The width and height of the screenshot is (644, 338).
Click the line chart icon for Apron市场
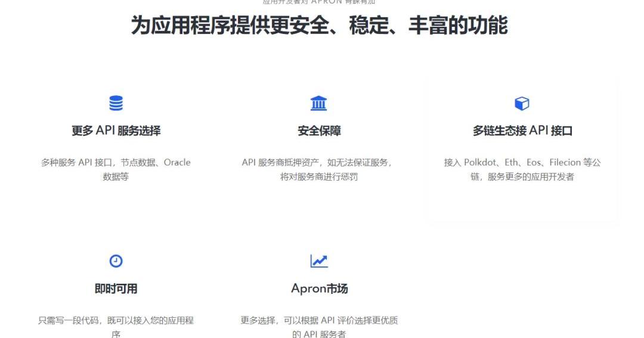coord(319,261)
